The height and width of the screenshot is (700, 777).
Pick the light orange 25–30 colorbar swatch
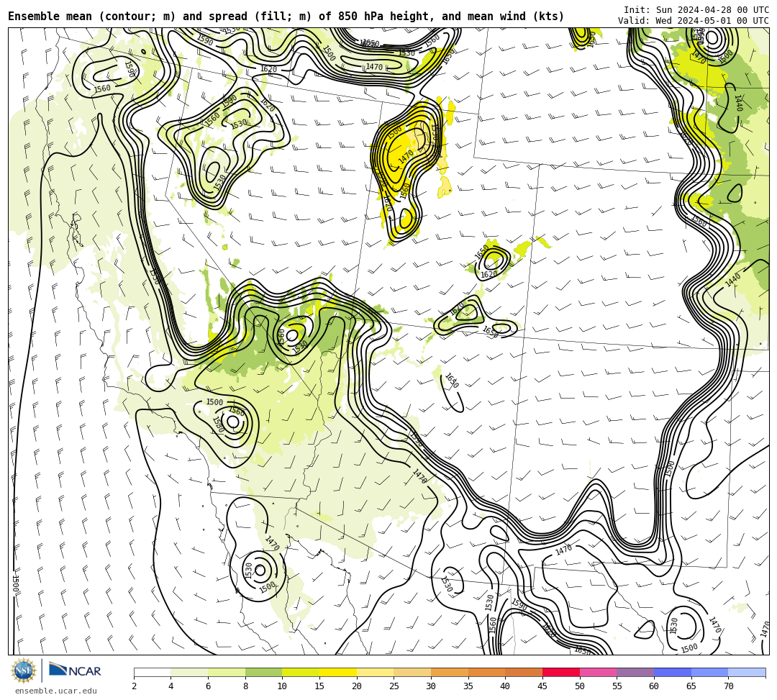tap(412, 673)
